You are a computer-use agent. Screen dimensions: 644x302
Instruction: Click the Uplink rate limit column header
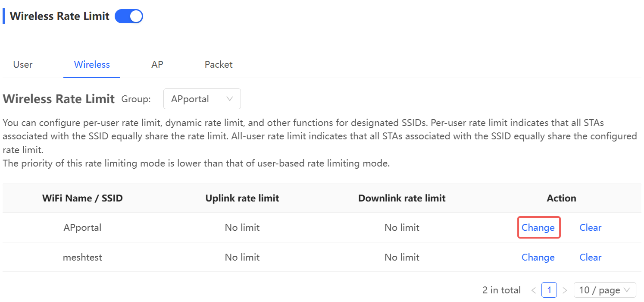242,198
